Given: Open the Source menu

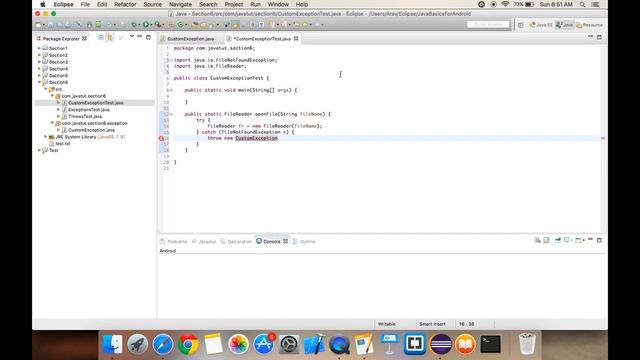Looking at the screenshot, I should [x=153, y=4].
